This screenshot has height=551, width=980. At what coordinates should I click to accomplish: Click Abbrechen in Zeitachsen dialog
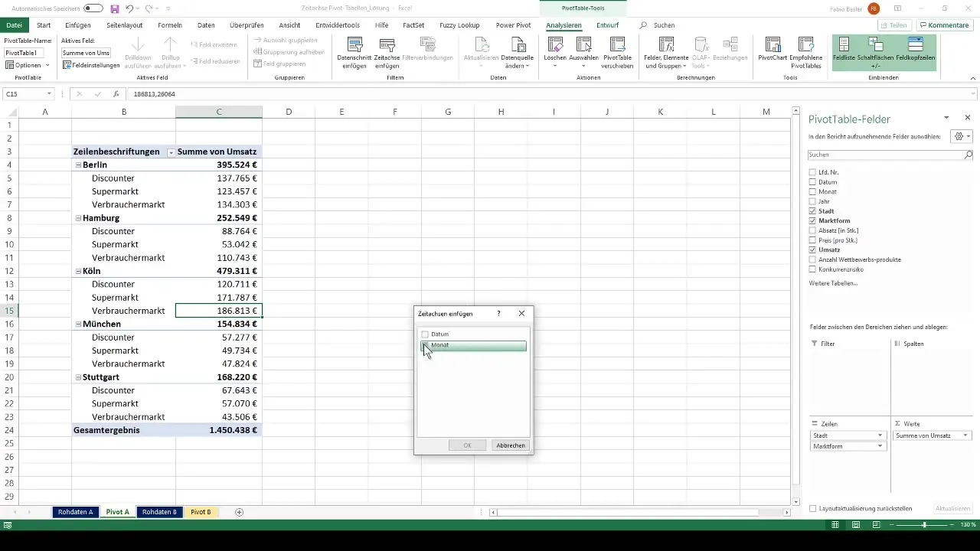[x=511, y=445]
